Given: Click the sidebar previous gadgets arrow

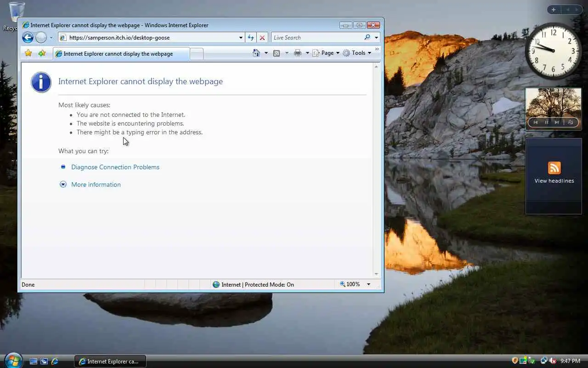Looking at the screenshot, I should 568,10.
